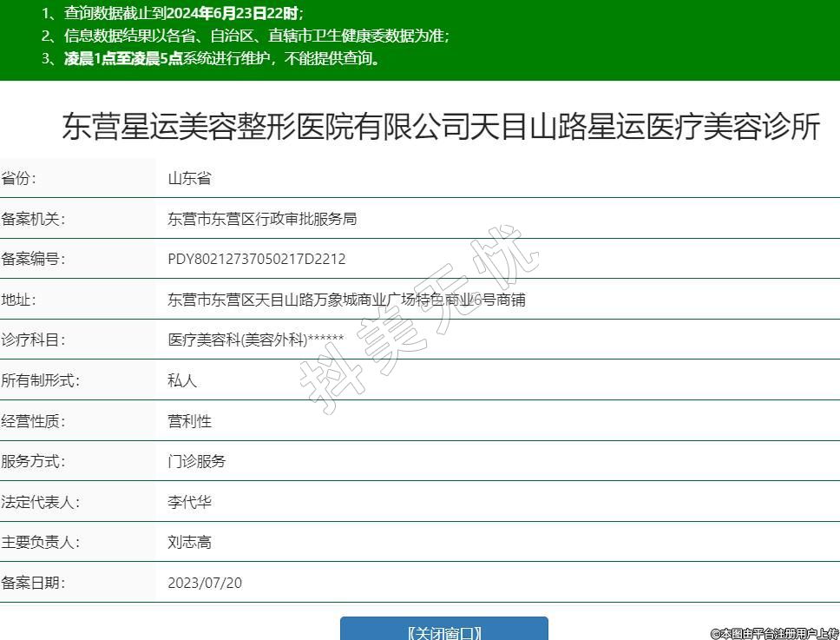
Task: Click the 备案日期 field label
Action: (33, 583)
